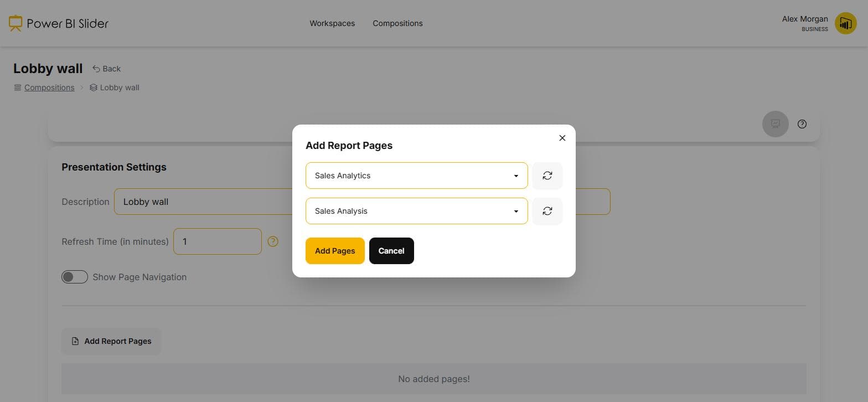This screenshot has height=402, width=868.
Task: Click the Lobby wall breadcrumb text
Action: click(120, 87)
